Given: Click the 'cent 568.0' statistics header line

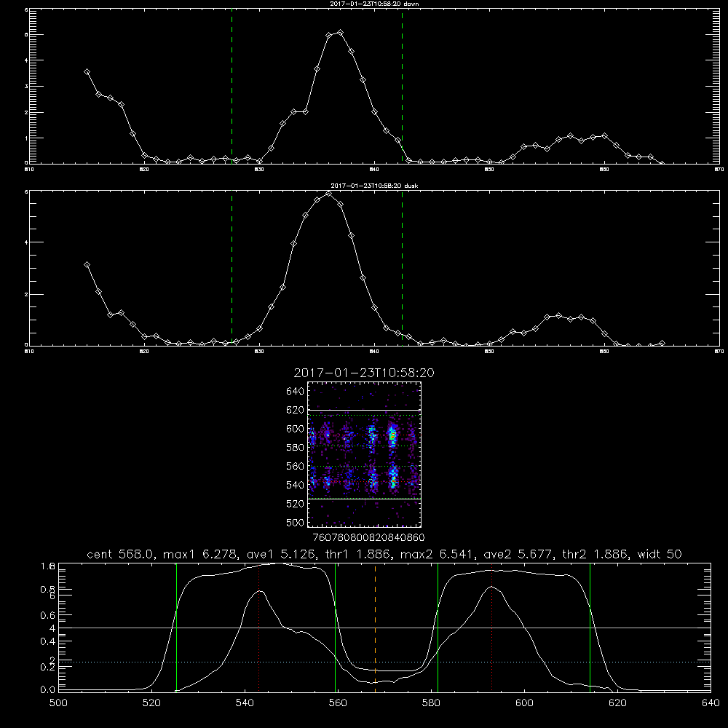Looking at the screenshot, I should 384,554.
